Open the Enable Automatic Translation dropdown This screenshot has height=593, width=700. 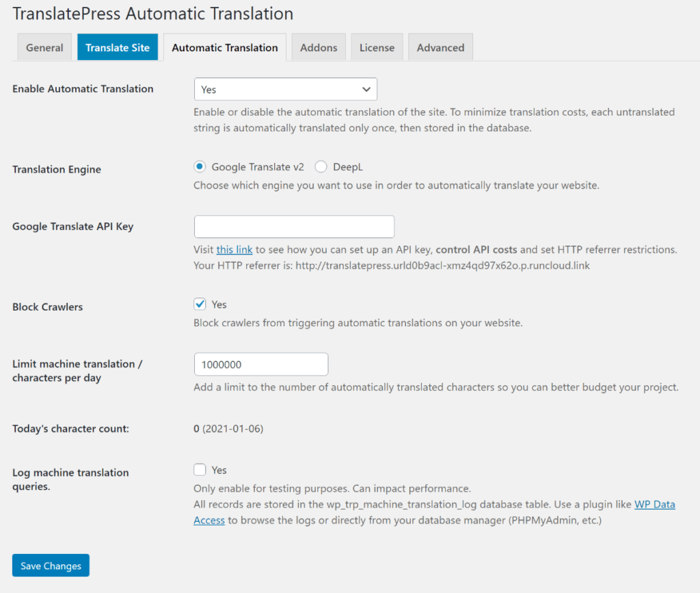285,89
